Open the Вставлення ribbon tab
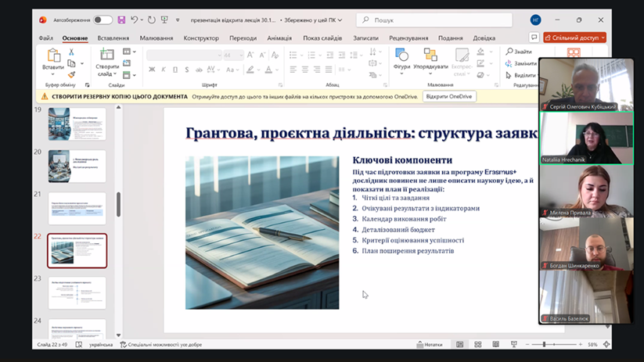The image size is (644, 362). pos(113,38)
